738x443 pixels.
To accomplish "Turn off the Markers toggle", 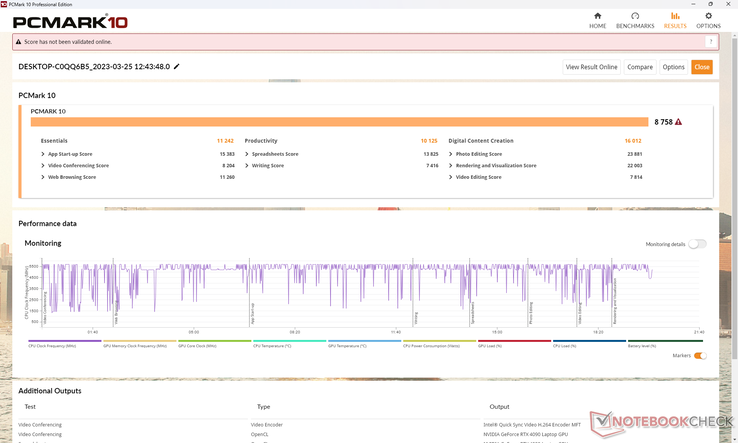I will (x=700, y=356).
